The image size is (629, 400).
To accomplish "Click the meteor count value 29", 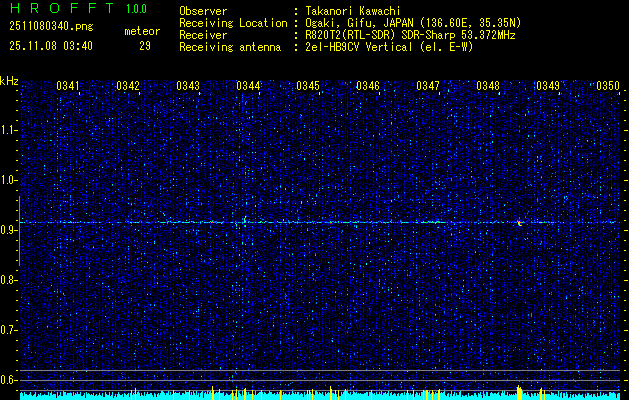I will (145, 46).
